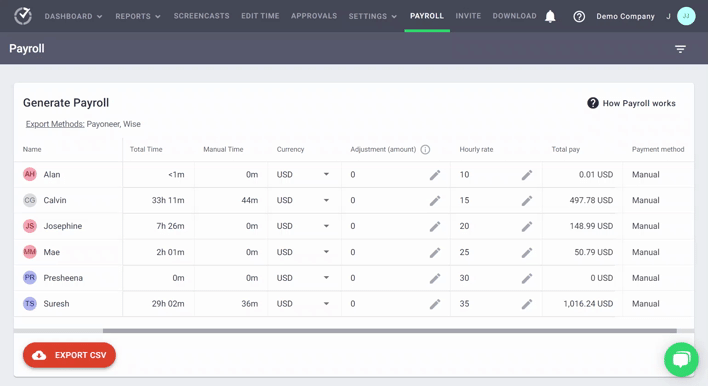Open the Export Methods link
This screenshot has width=708, height=386.
pyautogui.click(x=55, y=124)
